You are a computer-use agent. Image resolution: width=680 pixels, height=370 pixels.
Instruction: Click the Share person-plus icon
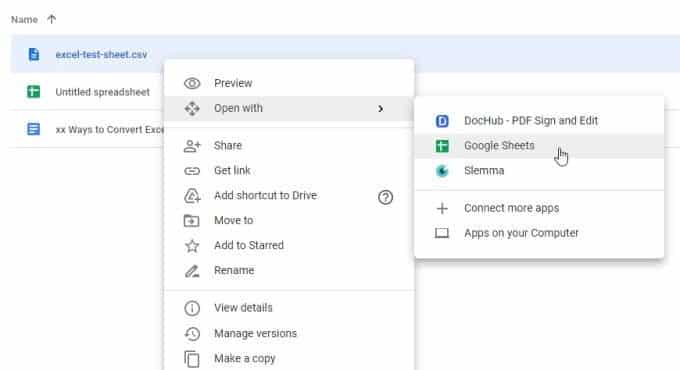tap(192, 146)
